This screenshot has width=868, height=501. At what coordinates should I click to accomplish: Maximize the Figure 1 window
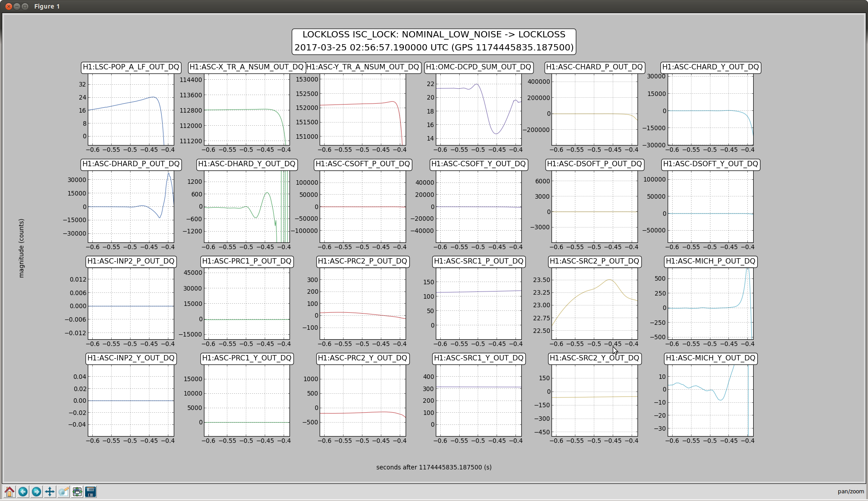pyautogui.click(x=25, y=6)
